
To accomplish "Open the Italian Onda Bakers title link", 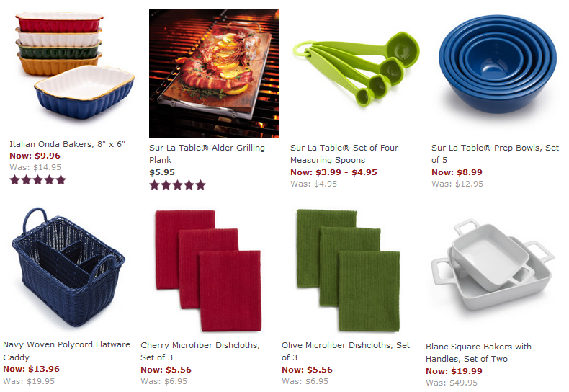I will click(67, 144).
